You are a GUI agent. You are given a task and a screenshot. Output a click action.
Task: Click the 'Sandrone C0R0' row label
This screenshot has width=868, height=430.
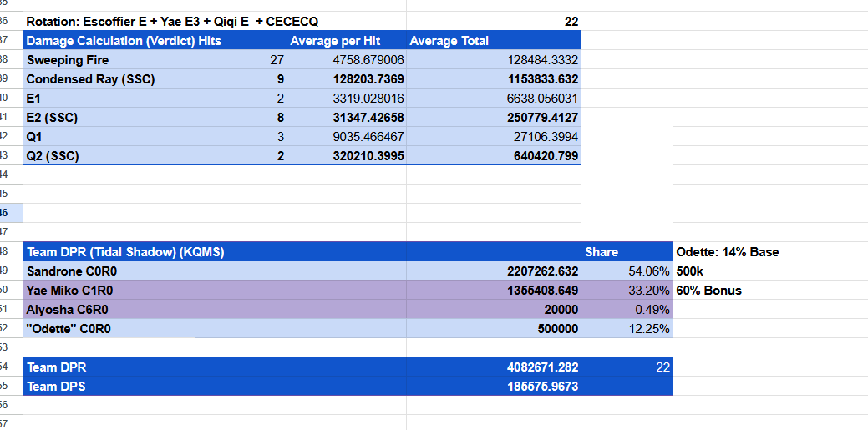pos(109,271)
